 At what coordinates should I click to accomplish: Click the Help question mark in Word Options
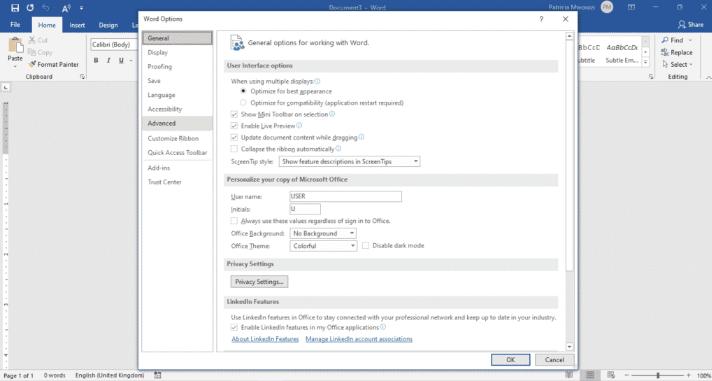pos(541,19)
